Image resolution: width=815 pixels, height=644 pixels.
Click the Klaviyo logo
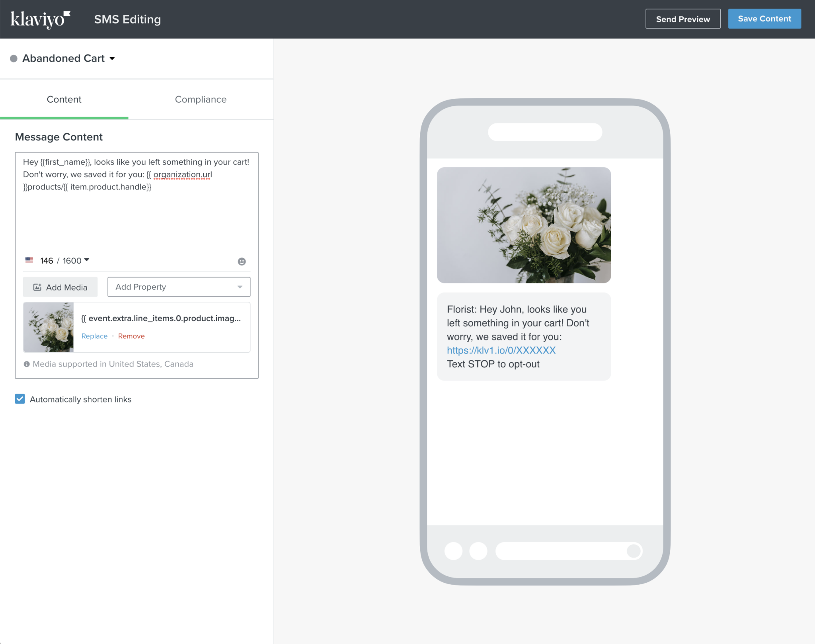40,19
